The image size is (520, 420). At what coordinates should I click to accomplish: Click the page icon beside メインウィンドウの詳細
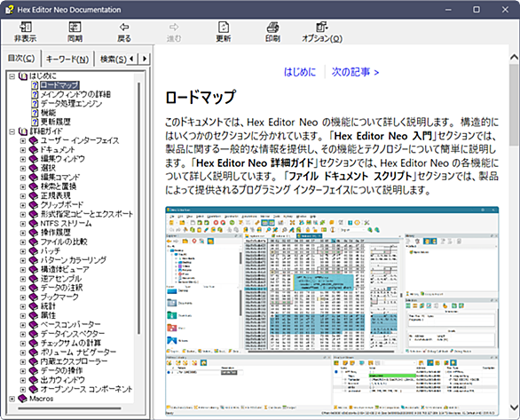click(35, 94)
